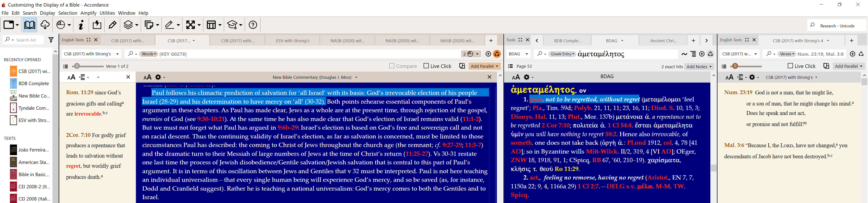The image size is (868, 203).
Task: Toggle Live Click checkbox in the CSB middle pane
Action: 426,66
